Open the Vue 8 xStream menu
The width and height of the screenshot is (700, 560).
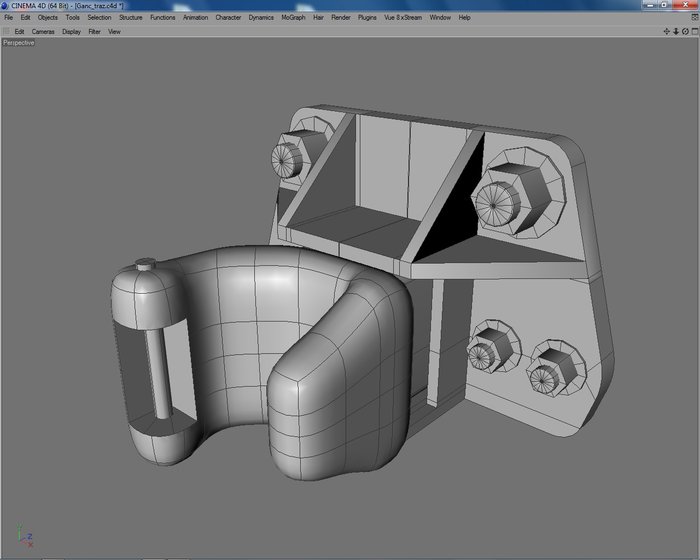[x=403, y=17]
